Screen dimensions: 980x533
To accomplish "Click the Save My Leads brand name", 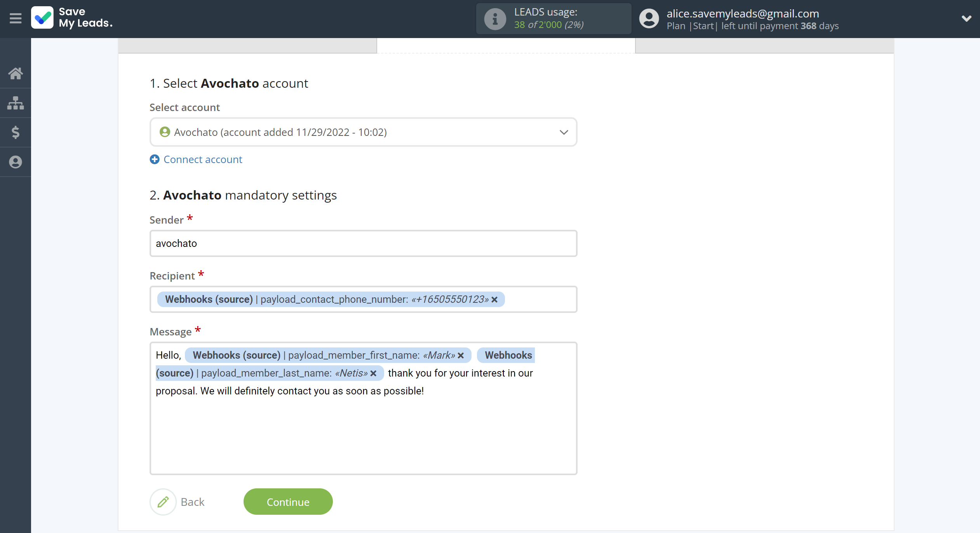I will [85, 18].
